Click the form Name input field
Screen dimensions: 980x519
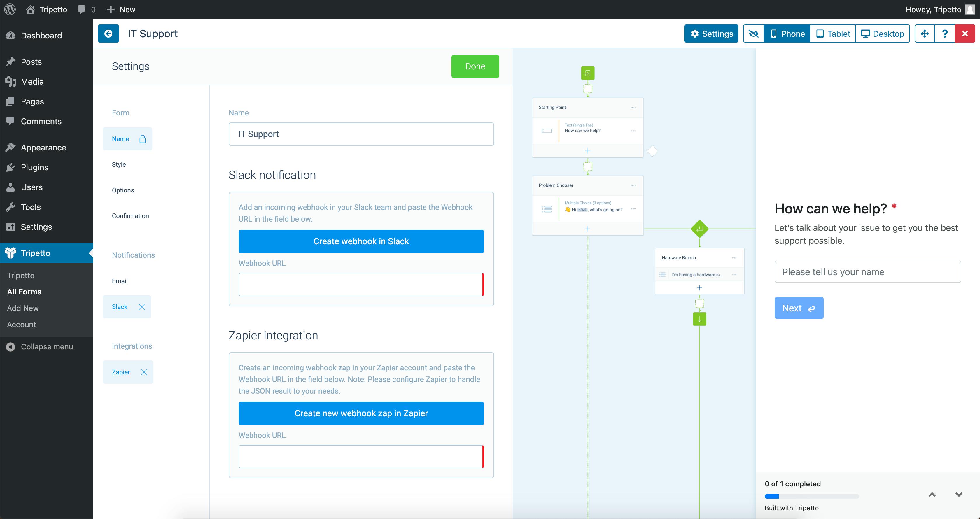pos(361,134)
